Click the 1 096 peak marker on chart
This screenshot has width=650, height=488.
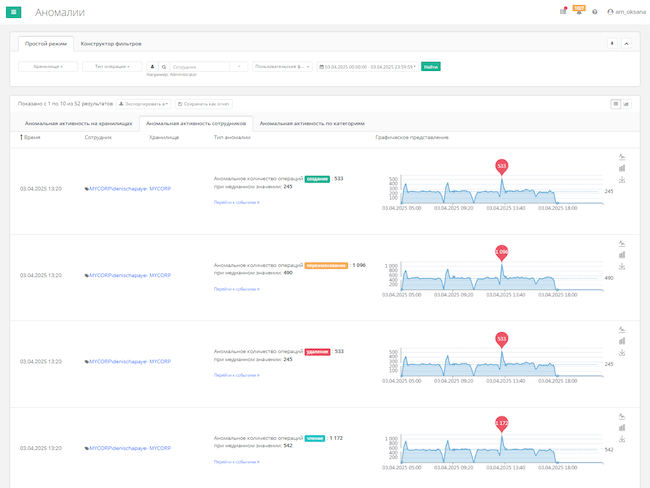(x=502, y=253)
